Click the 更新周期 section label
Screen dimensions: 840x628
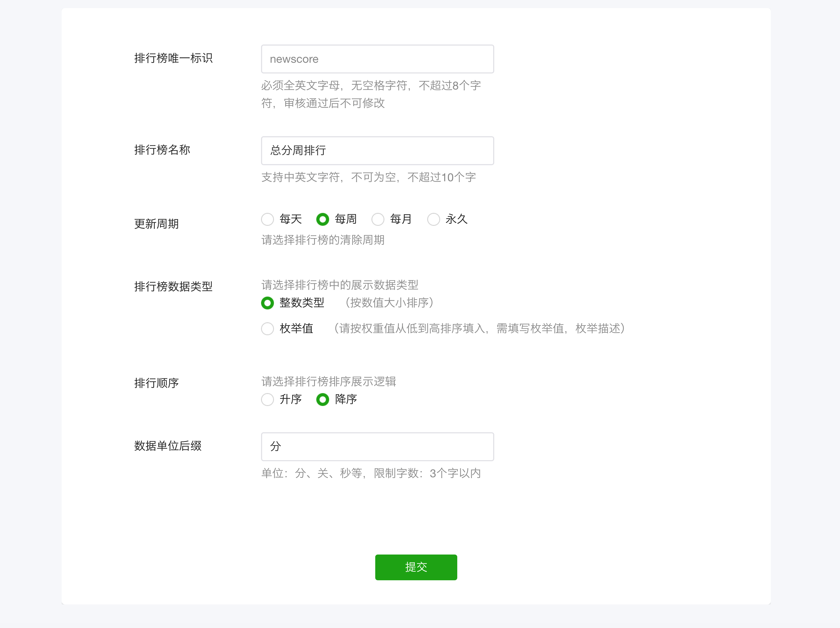[x=156, y=224]
